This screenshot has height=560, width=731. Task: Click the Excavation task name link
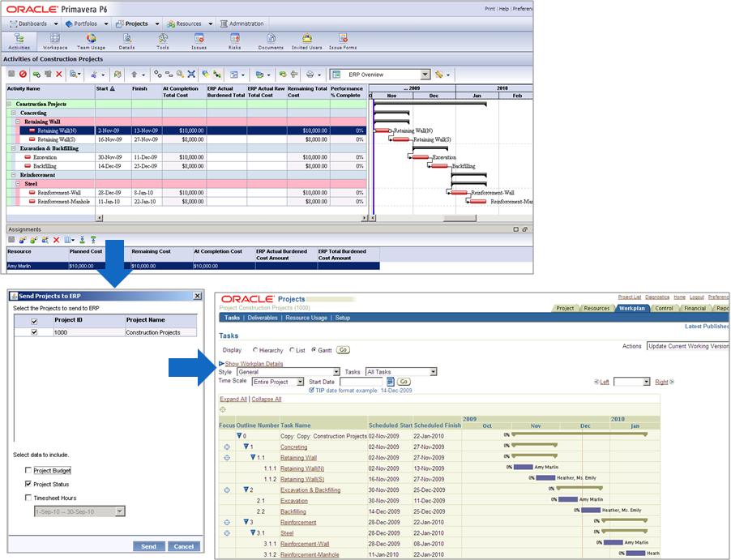[x=294, y=501]
